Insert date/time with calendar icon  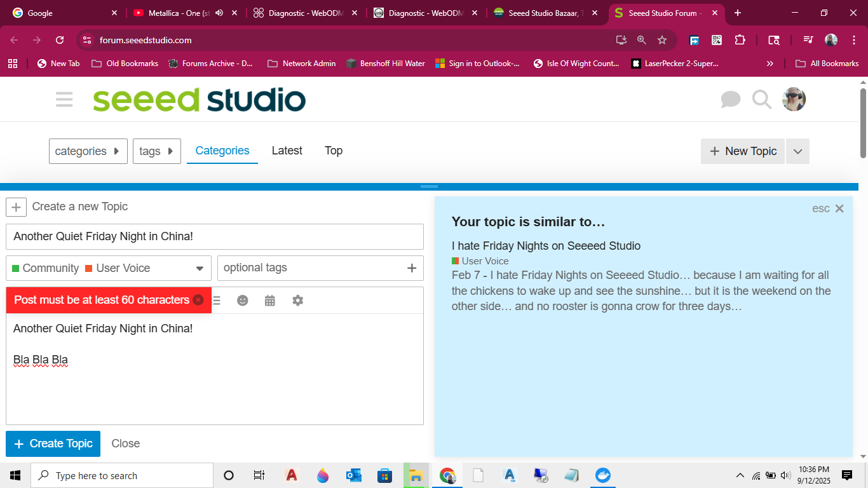click(x=270, y=301)
